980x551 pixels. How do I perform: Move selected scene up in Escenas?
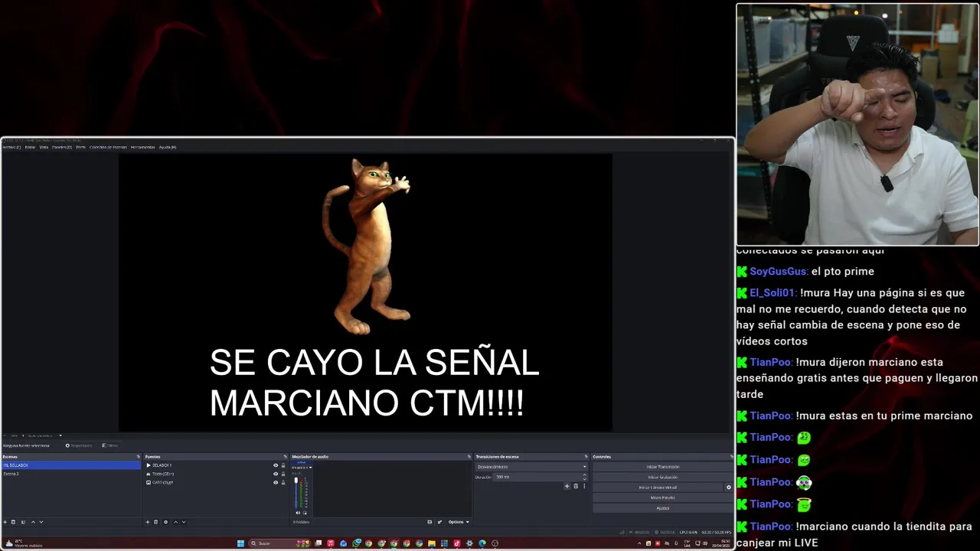pos(33,522)
